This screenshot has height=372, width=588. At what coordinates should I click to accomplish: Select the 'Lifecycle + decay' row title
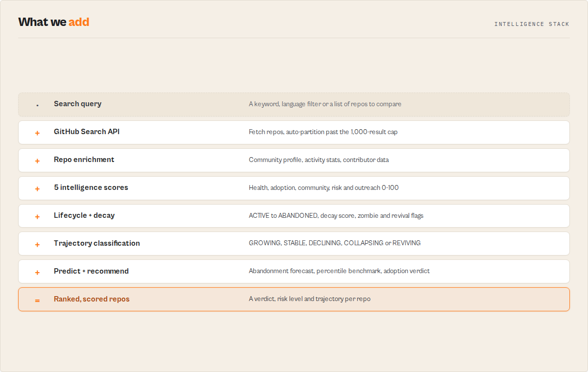84,215
